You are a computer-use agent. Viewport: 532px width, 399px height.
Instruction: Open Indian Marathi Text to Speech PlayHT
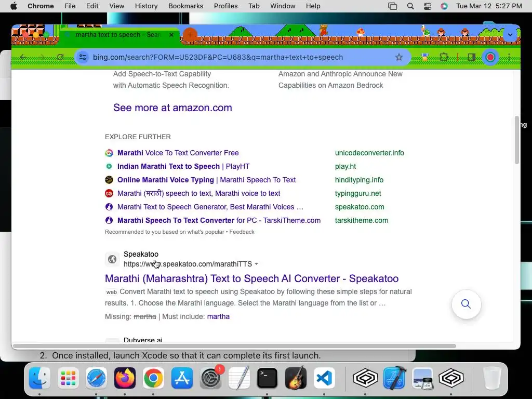[183, 166]
